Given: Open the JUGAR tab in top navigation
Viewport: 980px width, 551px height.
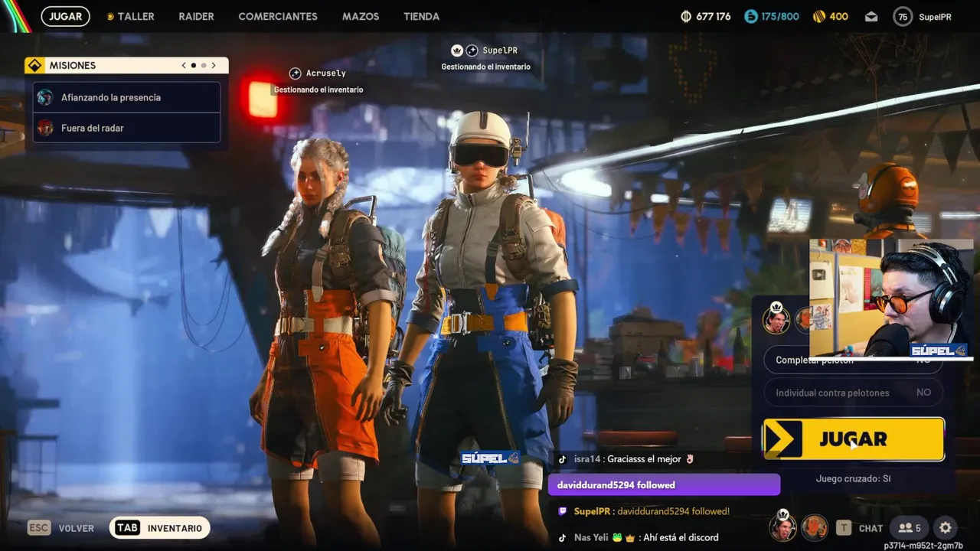Looking at the screenshot, I should coord(65,16).
